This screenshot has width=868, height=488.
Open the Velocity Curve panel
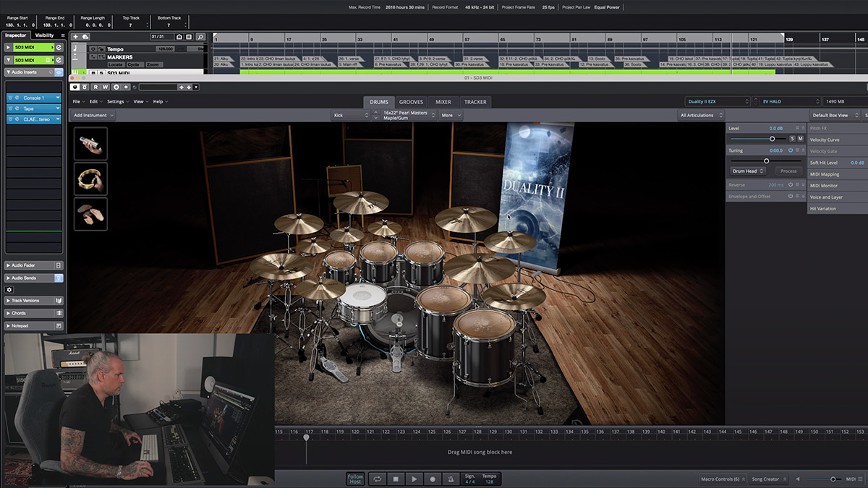pyautogui.click(x=838, y=140)
